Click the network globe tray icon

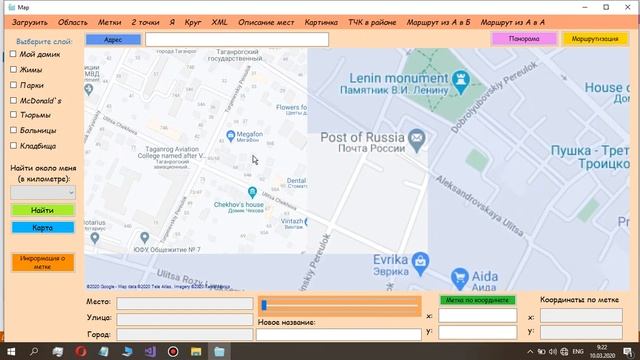(564, 351)
